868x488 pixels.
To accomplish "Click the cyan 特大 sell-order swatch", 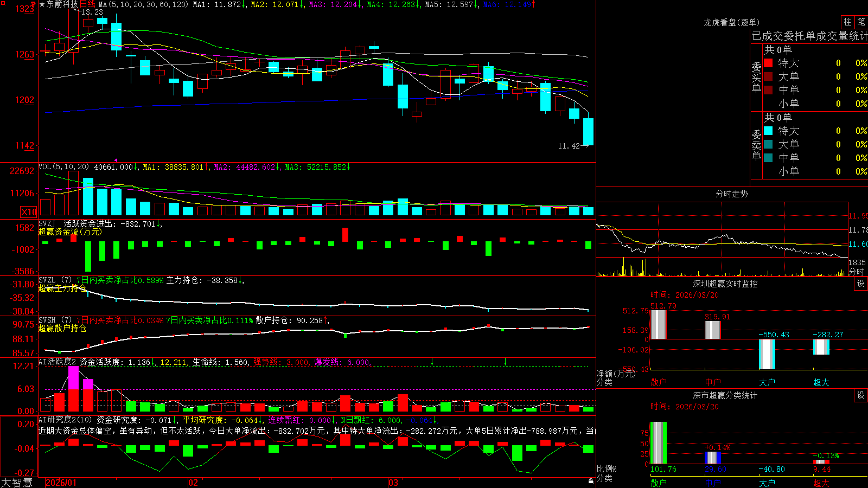I will [x=768, y=131].
